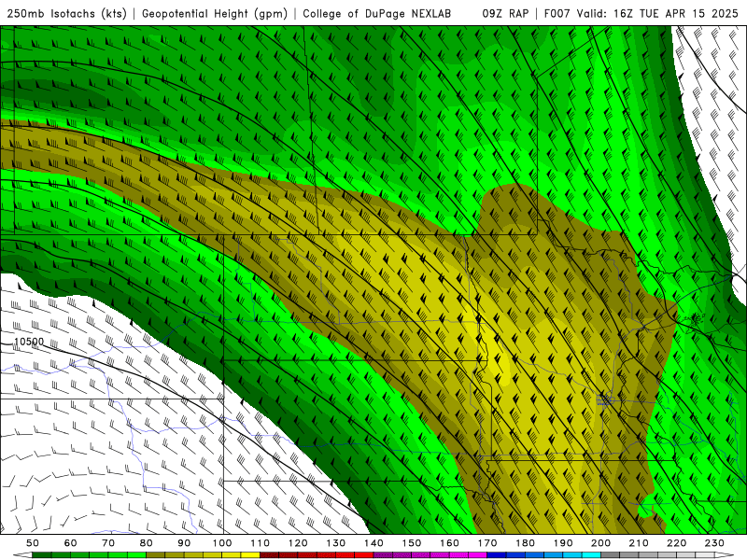
Task: Click the '130' value on the color scale
Action: point(336,543)
